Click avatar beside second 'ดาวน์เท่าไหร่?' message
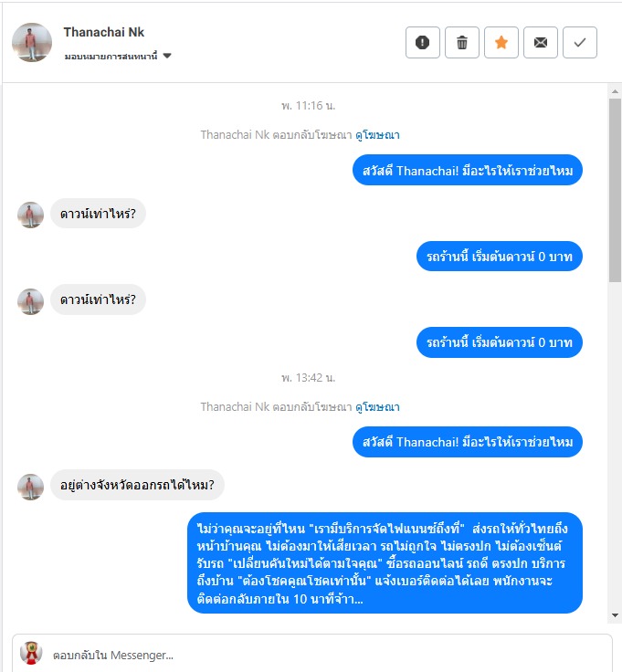 pyautogui.click(x=30, y=301)
